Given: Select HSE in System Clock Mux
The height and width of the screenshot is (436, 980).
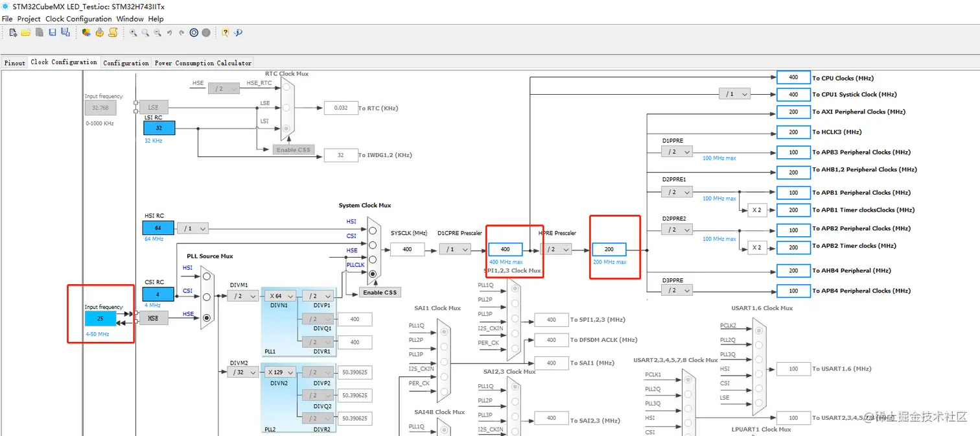Looking at the screenshot, I should tap(373, 260).
